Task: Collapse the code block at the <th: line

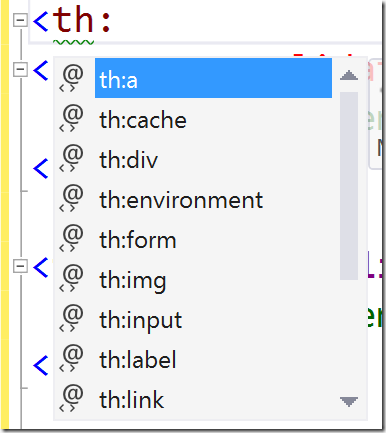Action: [20, 20]
